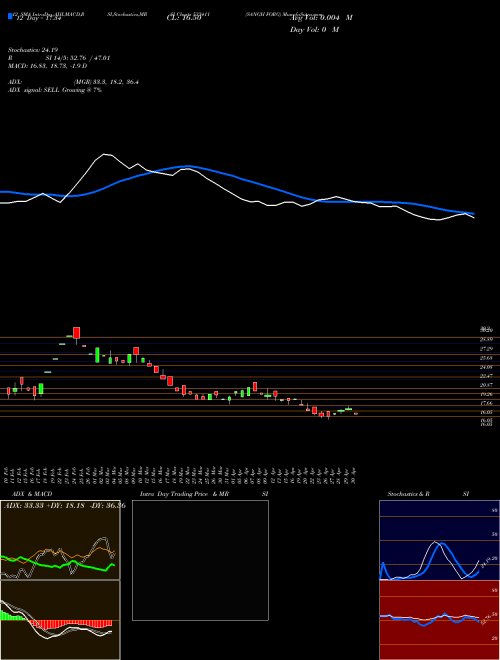The width and height of the screenshot is (500, 660).
Task: Click 'ADX: 33.33 +DY: 18.18 -DY: 36.36' header
Action: pos(65,506)
